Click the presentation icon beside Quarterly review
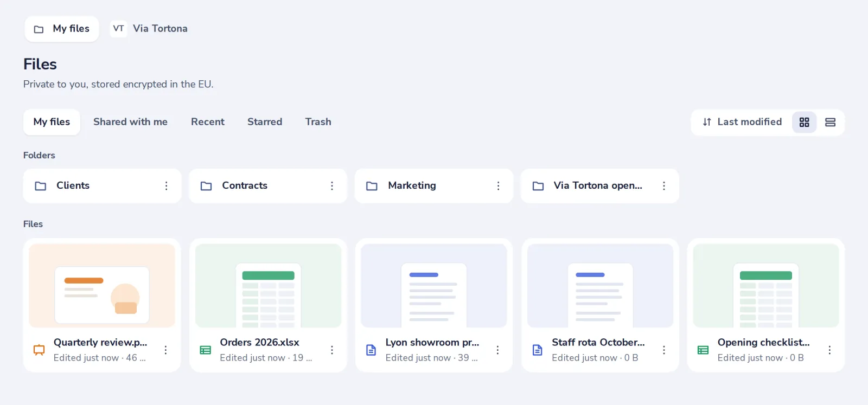868x405 pixels. 39,350
